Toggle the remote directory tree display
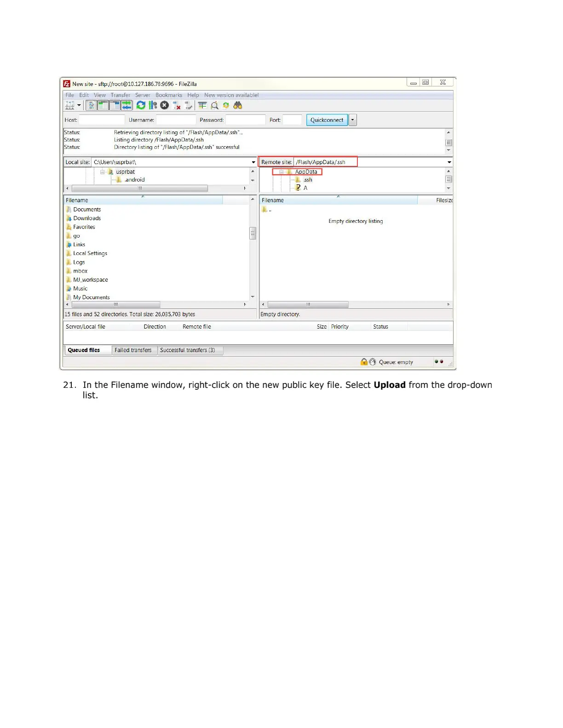This screenshot has height=728, width=563. [115, 106]
